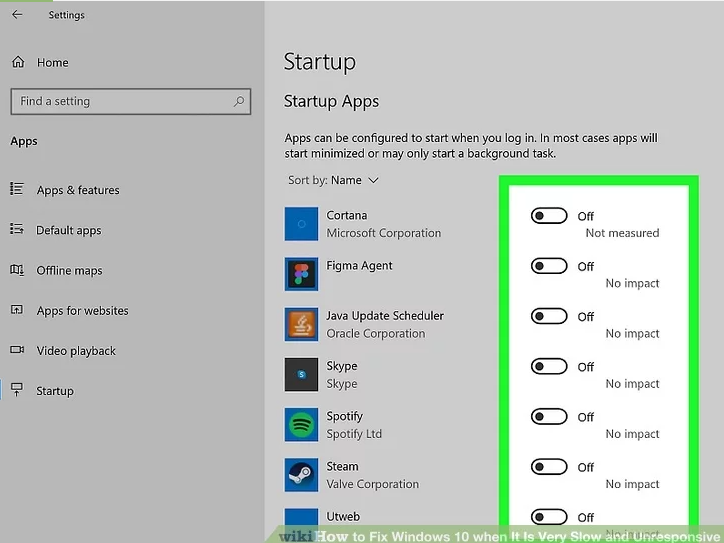Click the Spotify app icon

[301, 425]
